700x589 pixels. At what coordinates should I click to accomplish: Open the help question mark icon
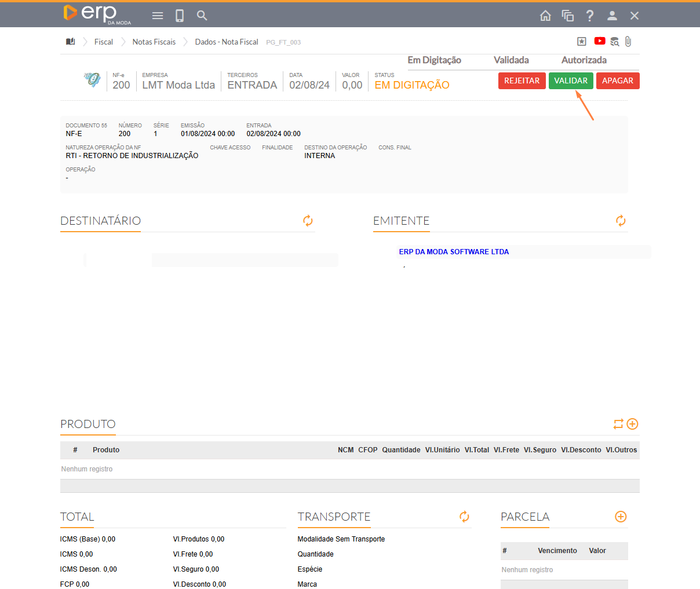click(x=589, y=16)
